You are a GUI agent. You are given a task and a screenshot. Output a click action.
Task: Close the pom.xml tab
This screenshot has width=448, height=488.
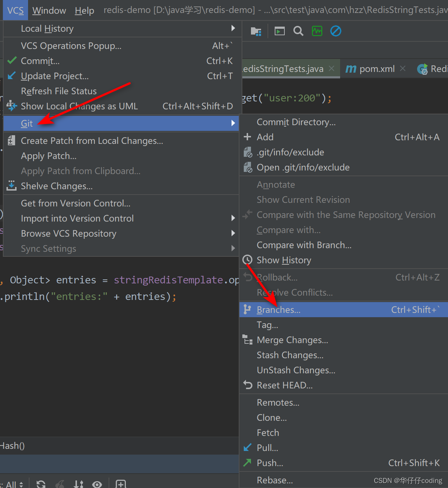[403, 68]
